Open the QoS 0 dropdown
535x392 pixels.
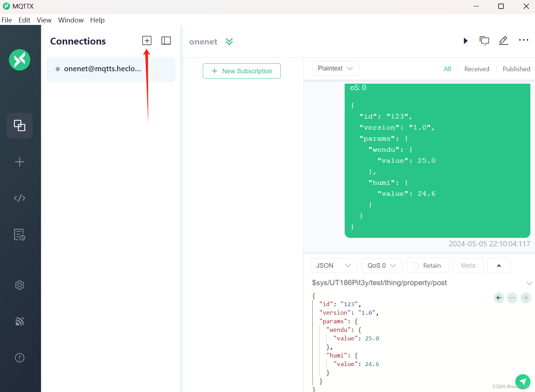tap(382, 266)
